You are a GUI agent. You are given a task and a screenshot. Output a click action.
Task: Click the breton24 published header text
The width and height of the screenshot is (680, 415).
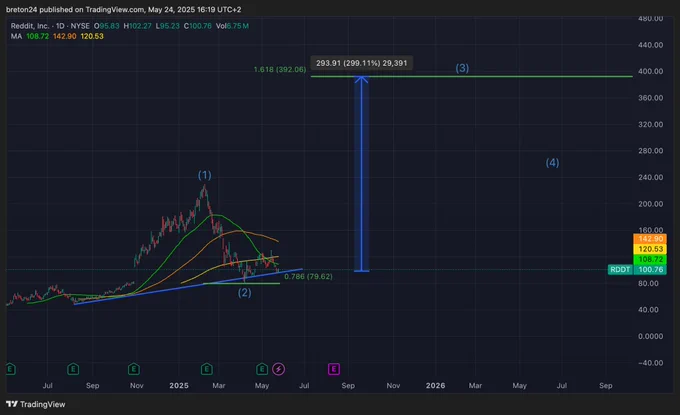coord(124,10)
